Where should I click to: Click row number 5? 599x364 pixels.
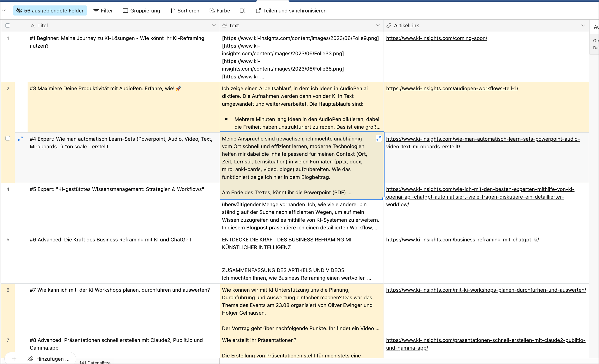click(8, 240)
